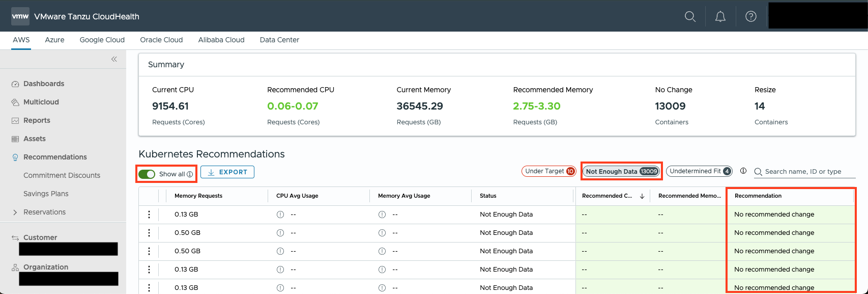Screen dimensions: 868x294
Task: Collapse the sidebar with double chevron icon
Action: [114, 59]
